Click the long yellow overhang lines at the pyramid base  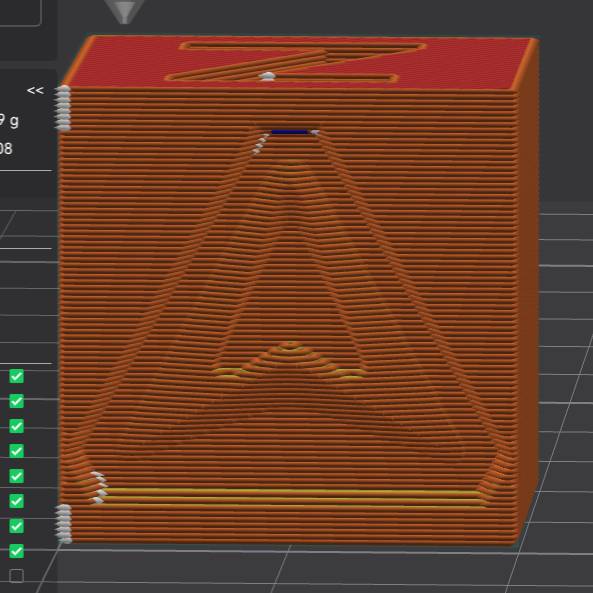(291, 497)
